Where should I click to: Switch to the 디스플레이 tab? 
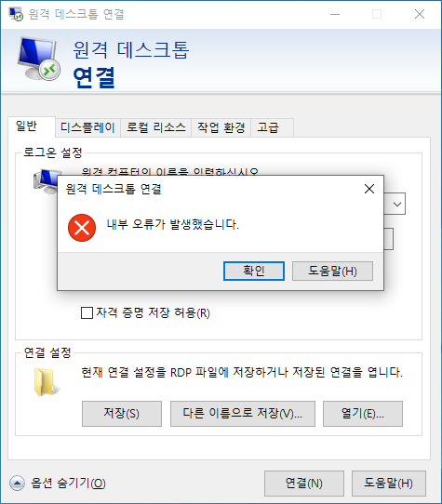point(87,127)
